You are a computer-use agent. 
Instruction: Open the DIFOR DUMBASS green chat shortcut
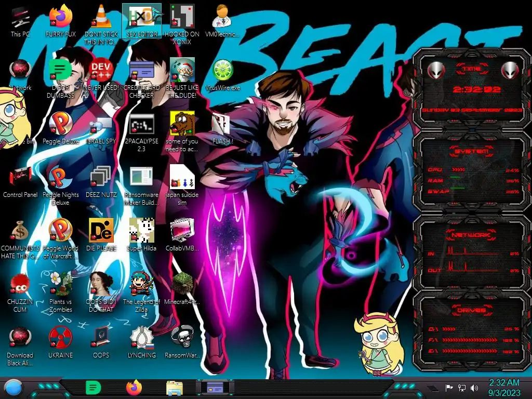click(x=60, y=78)
